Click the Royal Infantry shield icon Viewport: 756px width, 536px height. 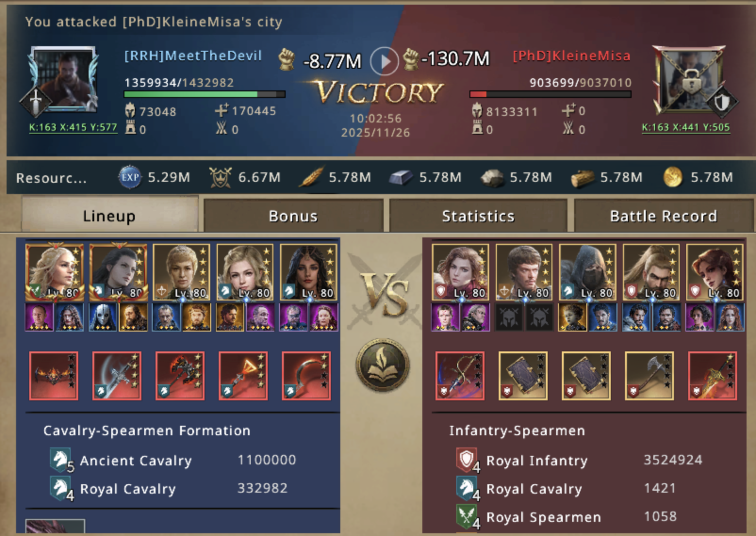(467, 460)
